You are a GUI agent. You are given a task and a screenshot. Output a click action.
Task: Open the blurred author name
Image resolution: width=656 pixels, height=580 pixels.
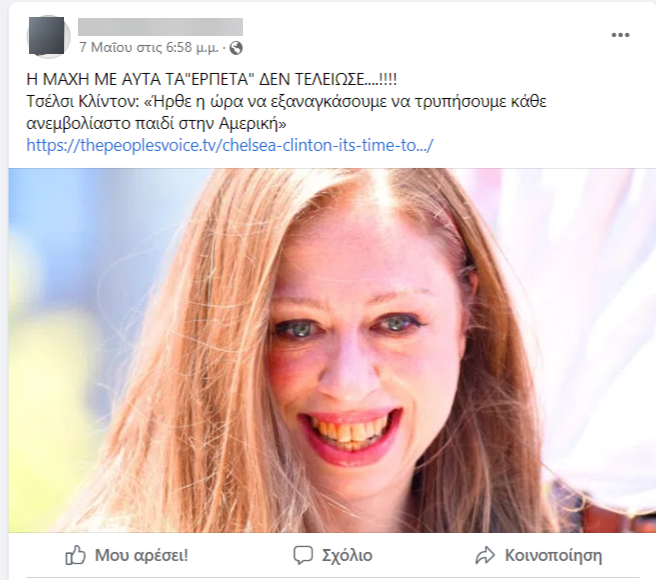160,27
